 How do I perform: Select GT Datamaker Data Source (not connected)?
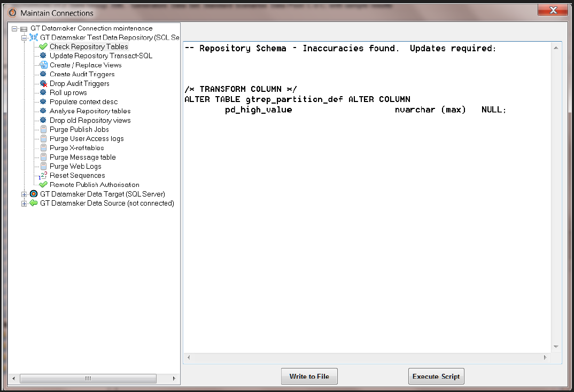[x=107, y=203]
